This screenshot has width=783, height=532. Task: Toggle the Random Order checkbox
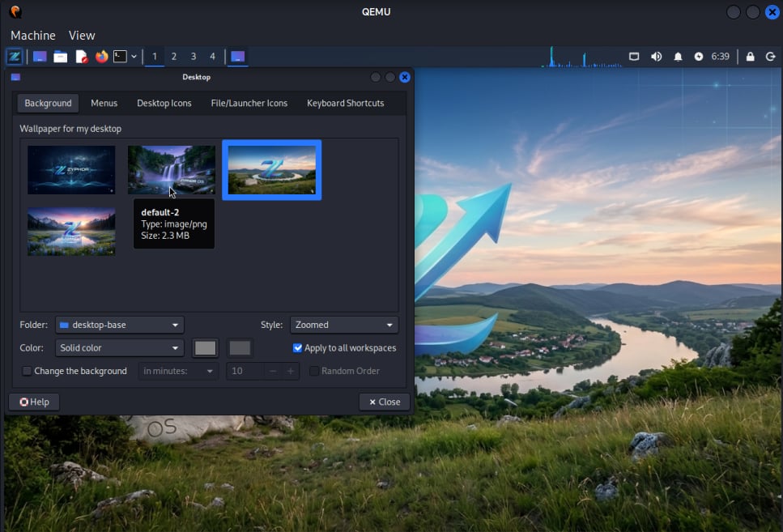(x=314, y=371)
